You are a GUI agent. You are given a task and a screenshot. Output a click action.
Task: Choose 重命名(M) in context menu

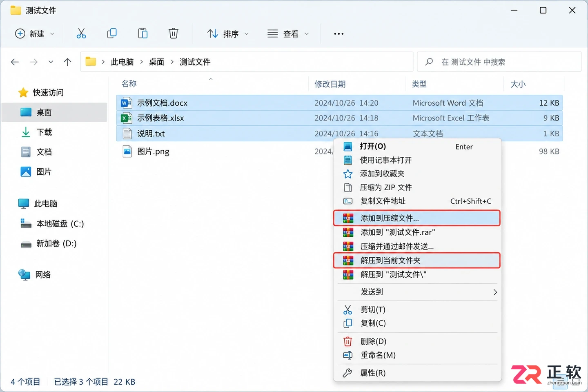tap(417, 355)
